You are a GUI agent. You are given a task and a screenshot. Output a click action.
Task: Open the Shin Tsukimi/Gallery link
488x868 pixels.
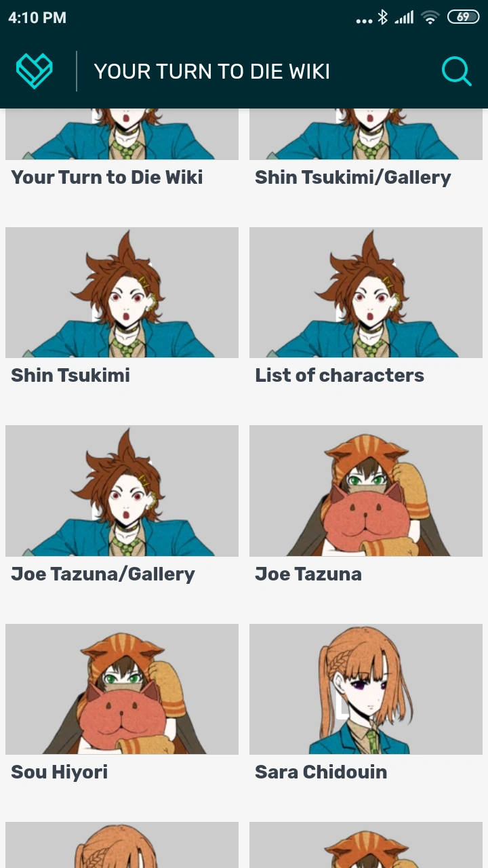click(x=353, y=178)
